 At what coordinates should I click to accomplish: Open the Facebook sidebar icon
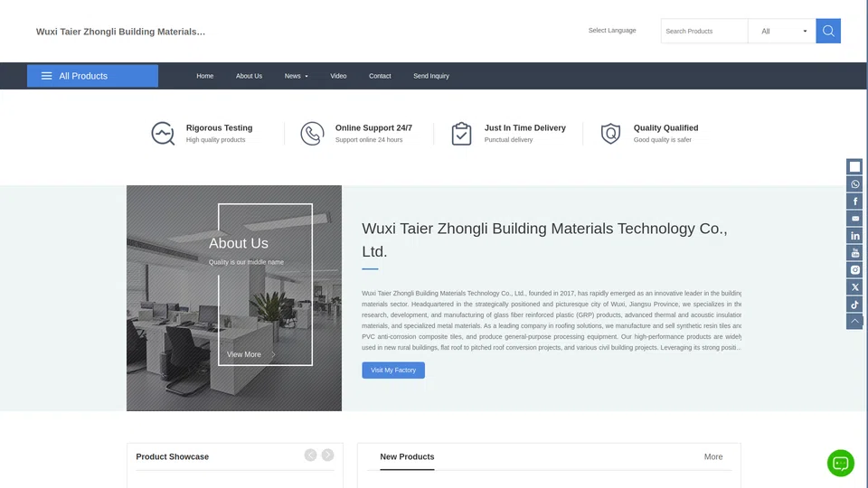pyautogui.click(x=854, y=202)
